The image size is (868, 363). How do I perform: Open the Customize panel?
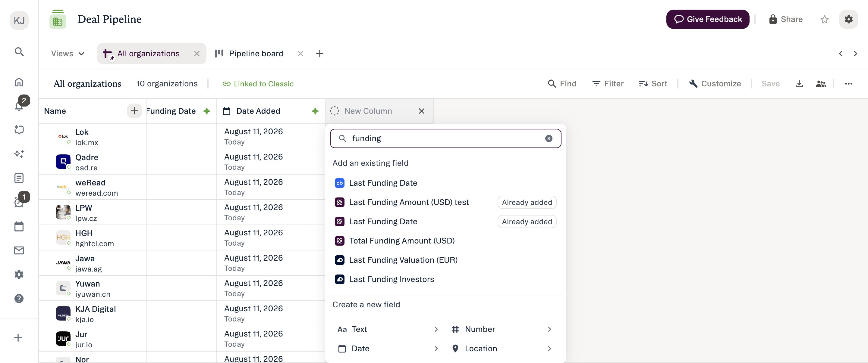(x=715, y=84)
